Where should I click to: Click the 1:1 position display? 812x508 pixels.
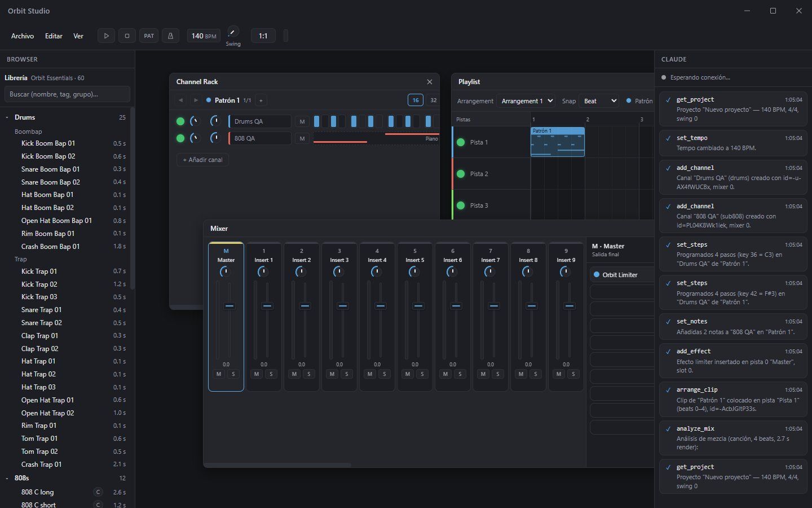click(x=263, y=36)
